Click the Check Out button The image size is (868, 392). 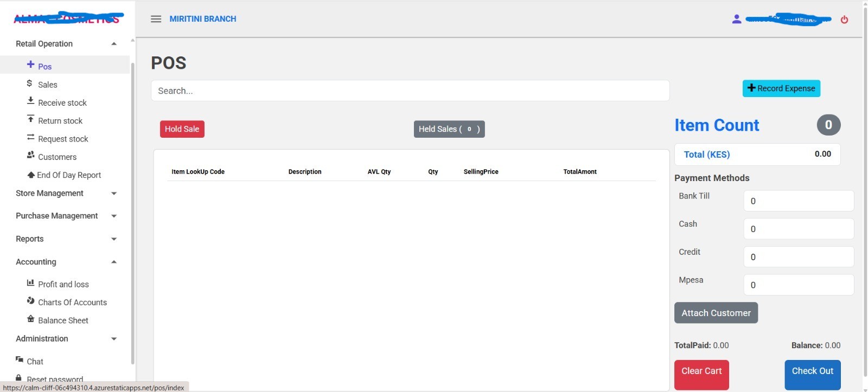point(813,375)
